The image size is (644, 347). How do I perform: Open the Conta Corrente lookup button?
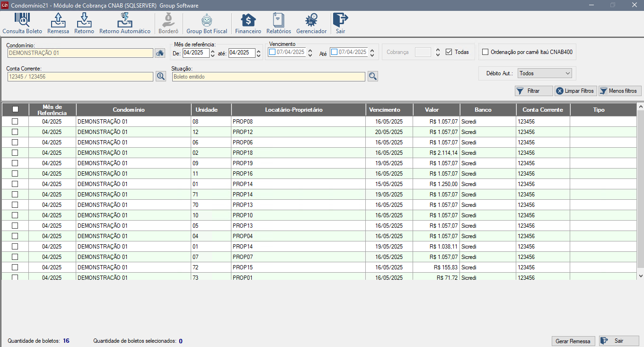pyautogui.click(x=160, y=76)
